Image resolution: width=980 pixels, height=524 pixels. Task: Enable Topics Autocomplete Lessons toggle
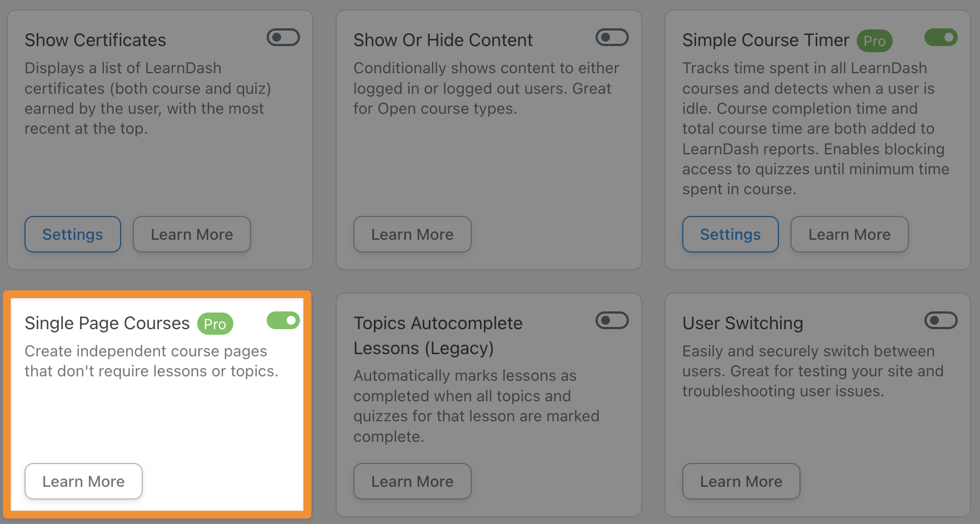(612, 320)
